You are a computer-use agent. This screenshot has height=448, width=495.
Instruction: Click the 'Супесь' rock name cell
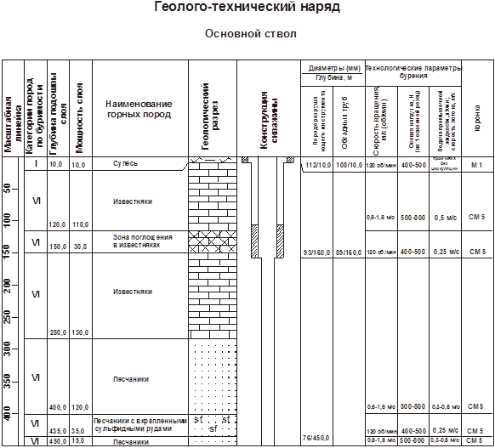pyautogui.click(x=125, y=163)
